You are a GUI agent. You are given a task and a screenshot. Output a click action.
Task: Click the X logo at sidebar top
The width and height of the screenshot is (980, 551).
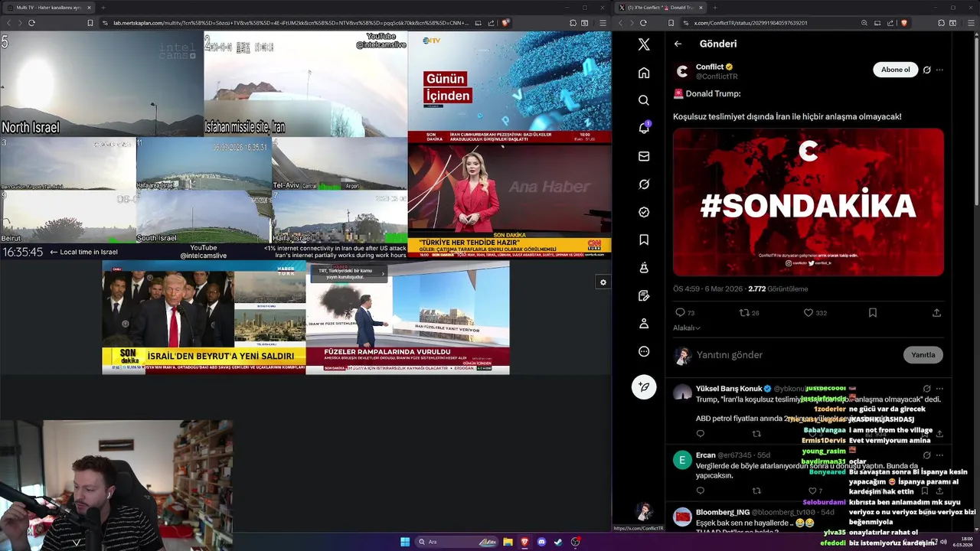pyautogui.click(x=644, y=44)
